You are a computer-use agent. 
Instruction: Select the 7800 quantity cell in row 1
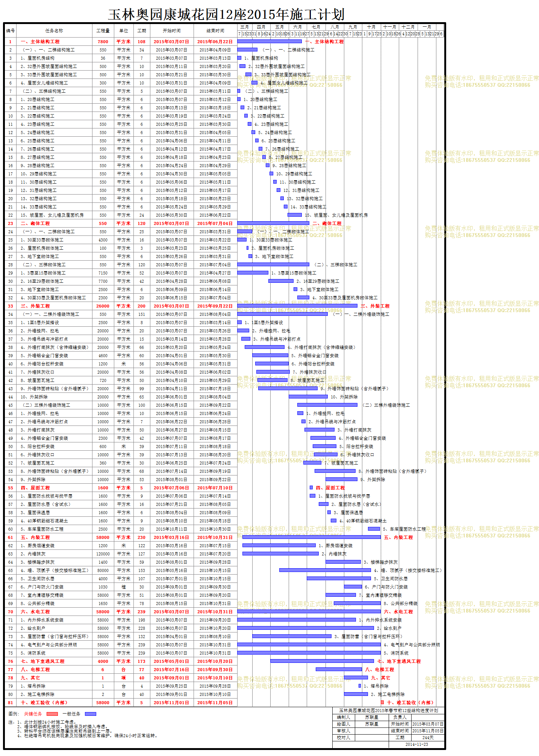click(103, 42)
